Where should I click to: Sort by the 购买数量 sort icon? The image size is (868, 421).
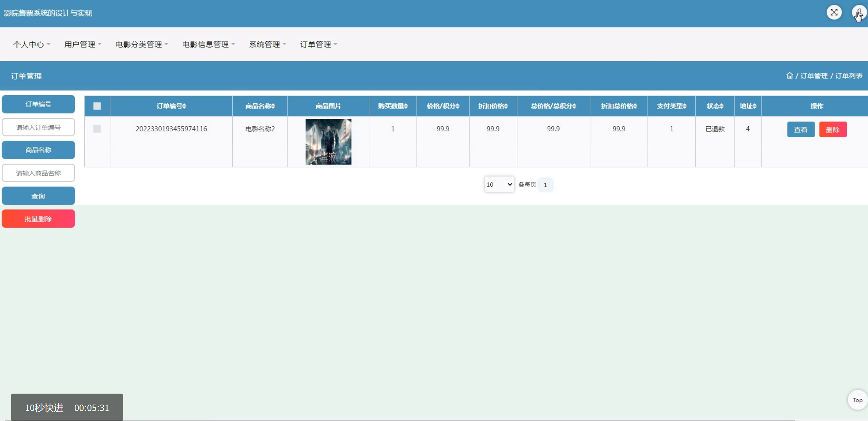point(406,106)
